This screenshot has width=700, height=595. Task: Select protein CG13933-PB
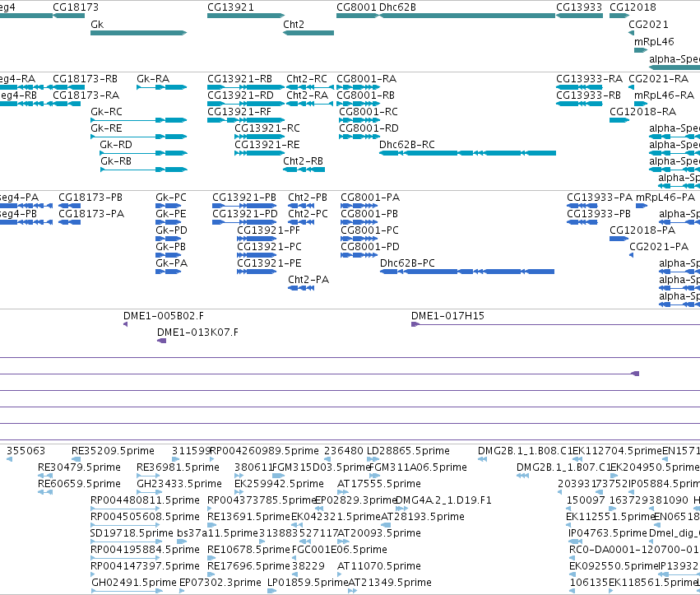click(599, 215)
